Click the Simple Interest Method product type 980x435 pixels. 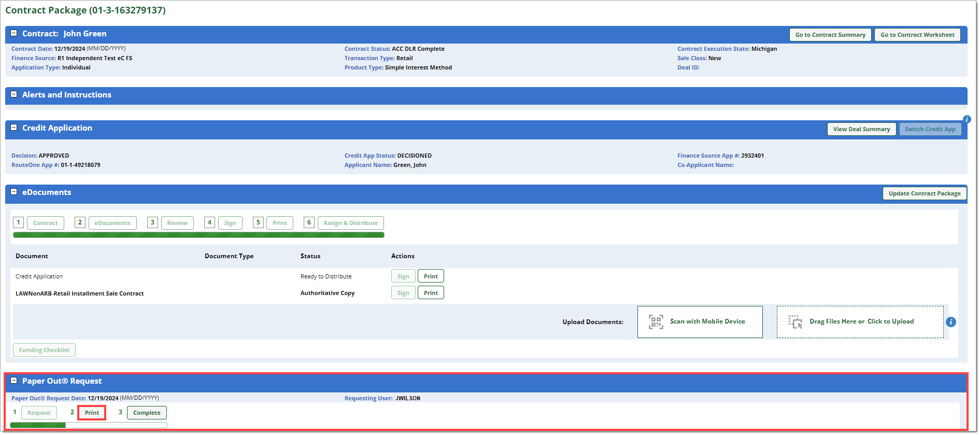(x=418, y=67)
